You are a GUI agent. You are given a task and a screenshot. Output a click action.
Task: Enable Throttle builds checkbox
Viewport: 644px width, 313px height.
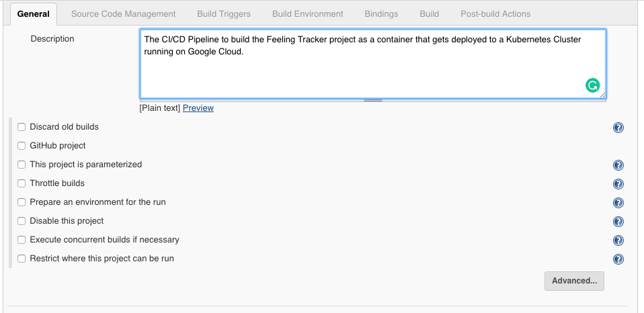coord(22,183)
